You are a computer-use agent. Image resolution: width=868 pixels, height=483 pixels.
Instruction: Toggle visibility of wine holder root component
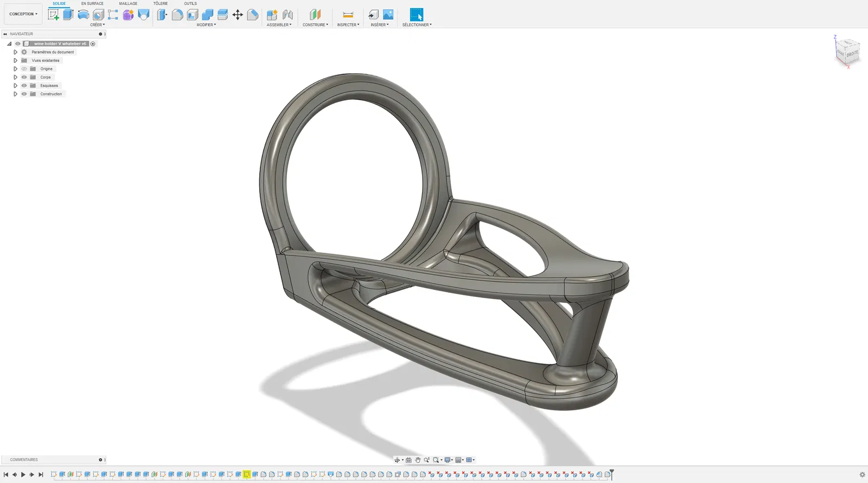[x=18, y=44]
